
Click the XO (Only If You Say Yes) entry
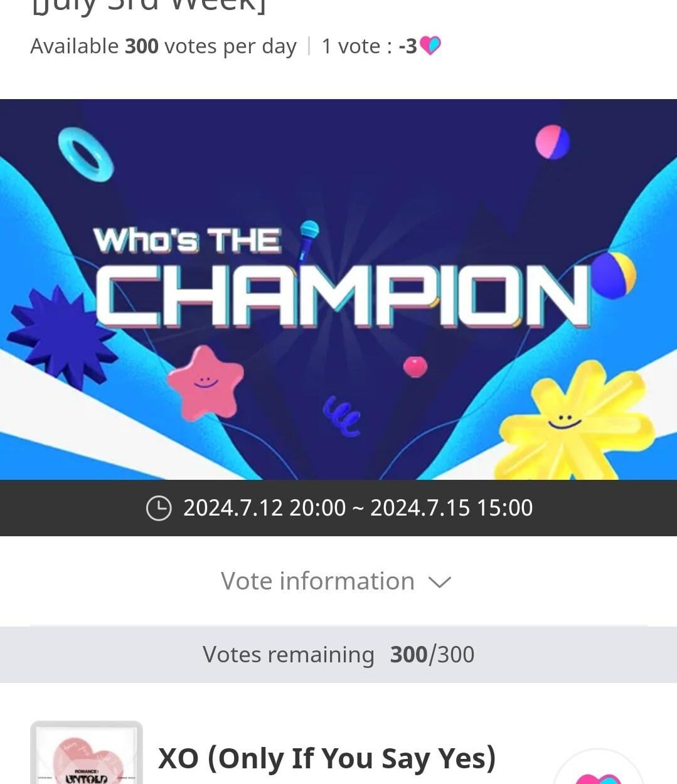pyautogui.click(x=326, y=758)
